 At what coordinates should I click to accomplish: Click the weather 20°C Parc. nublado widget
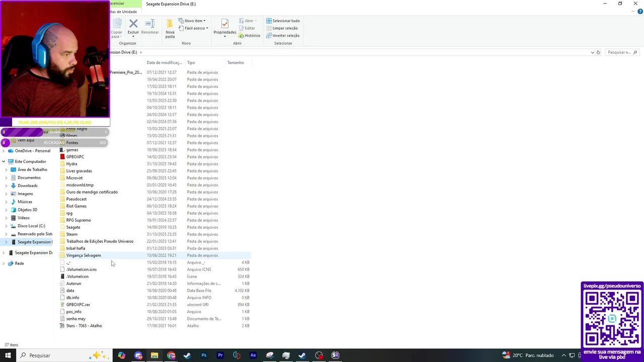tap(527, 355)
